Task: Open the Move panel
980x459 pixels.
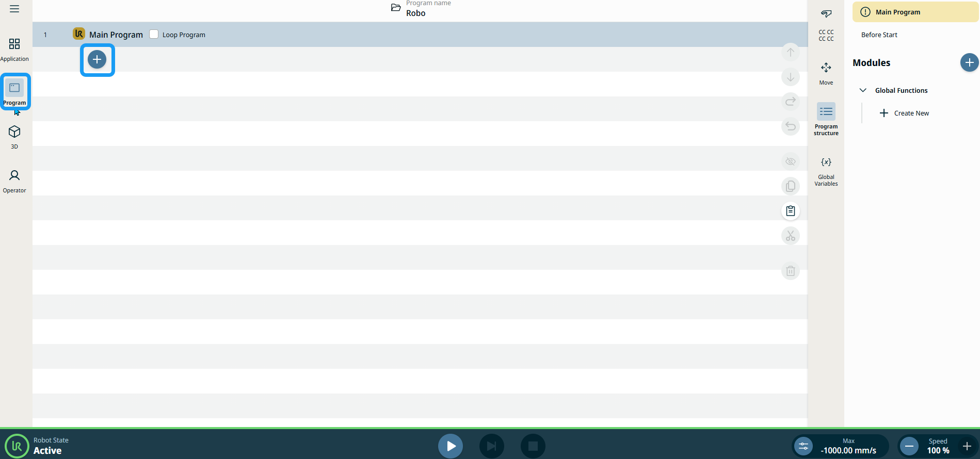Action: pyautogui.click(x=826, y=73)
